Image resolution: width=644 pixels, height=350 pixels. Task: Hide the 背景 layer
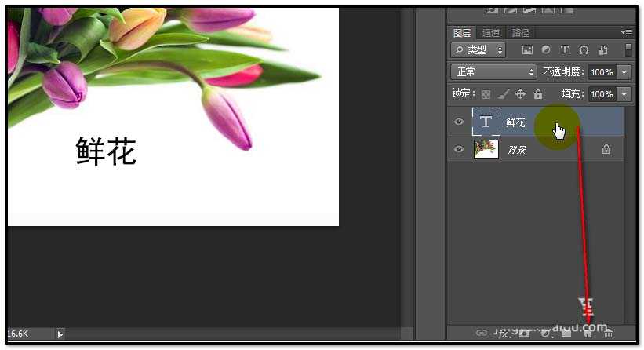(459, 149)
